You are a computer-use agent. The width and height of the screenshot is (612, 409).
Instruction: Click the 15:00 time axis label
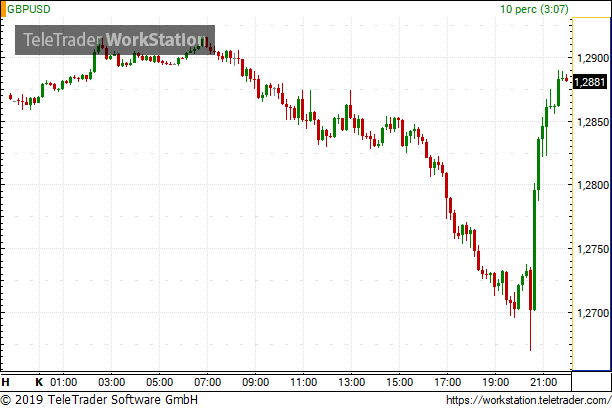[399, 382]
